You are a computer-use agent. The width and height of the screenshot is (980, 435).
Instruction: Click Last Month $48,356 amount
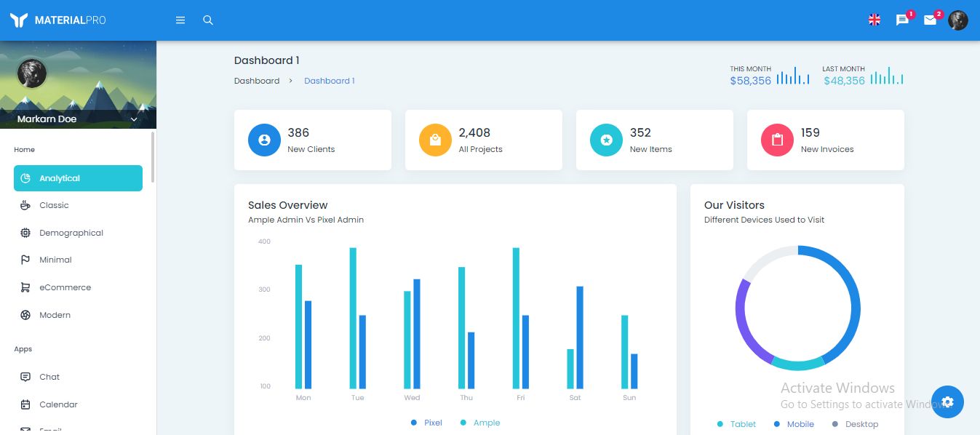coord(845,81)
